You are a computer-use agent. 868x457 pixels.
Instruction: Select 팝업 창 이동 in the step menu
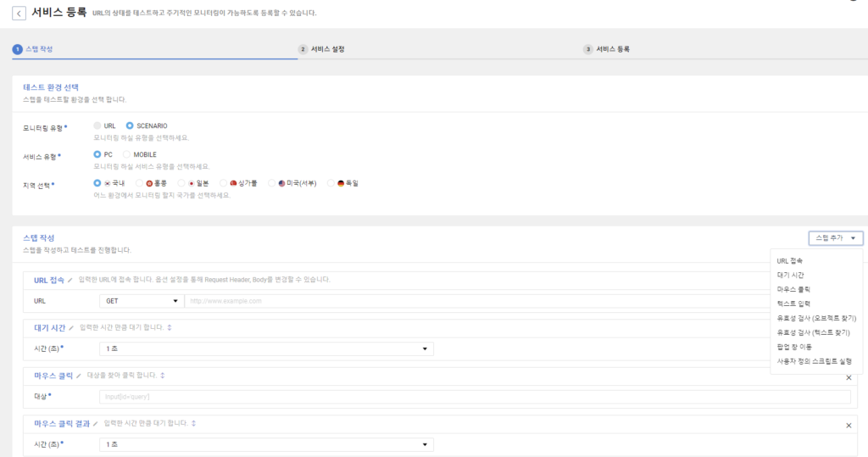tap(795, 347)
